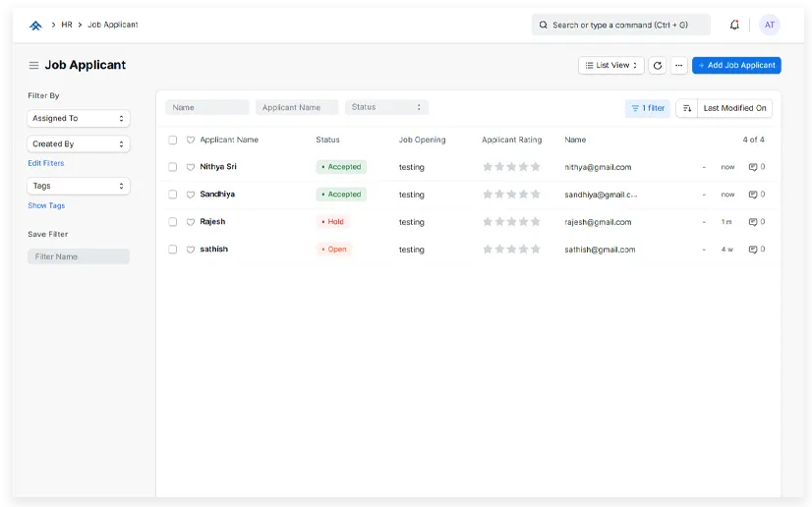Expand the Assigned To dropdown
Image resolution: width=812 pixels, height=507 pixels.
tap(79, 119)
